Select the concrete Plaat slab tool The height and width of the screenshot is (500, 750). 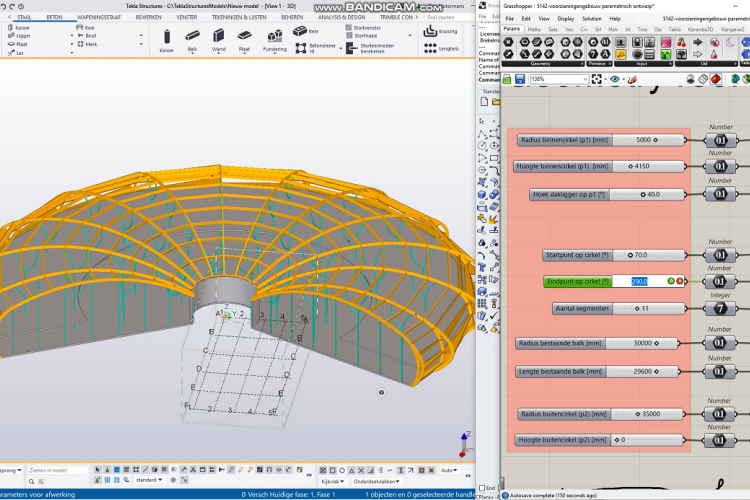244,40
